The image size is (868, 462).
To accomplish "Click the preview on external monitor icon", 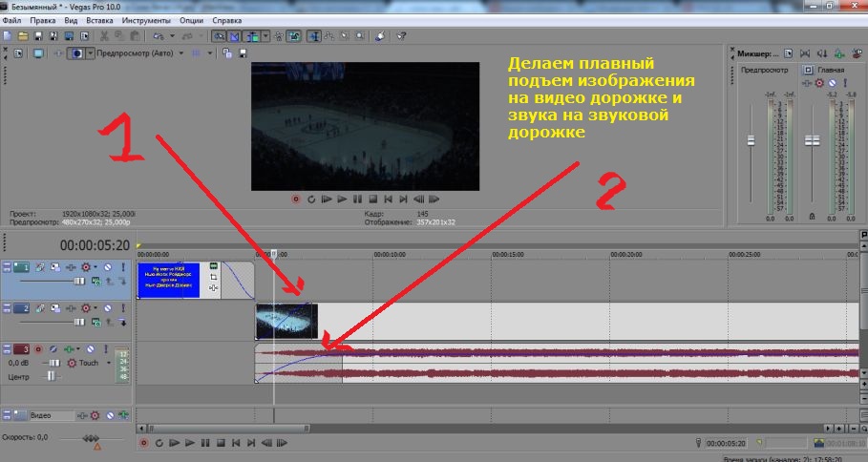I will pyautogui.click(x=38, y=53).
